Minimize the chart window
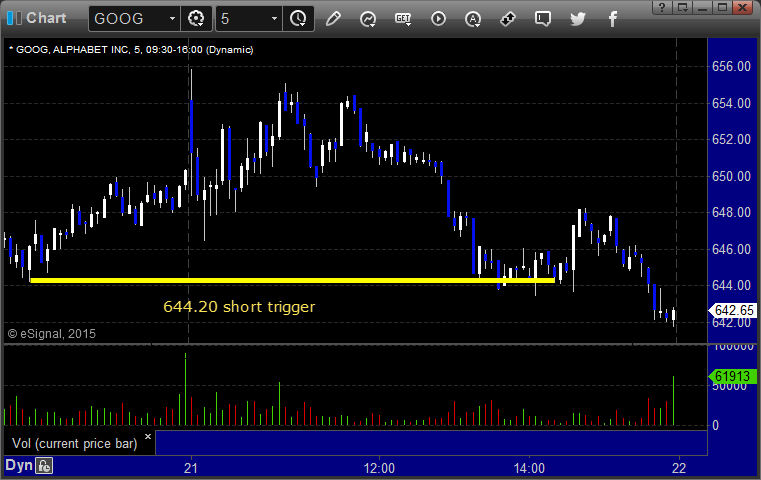The width and height of the screenshot is (761, 480). point(702,7)
